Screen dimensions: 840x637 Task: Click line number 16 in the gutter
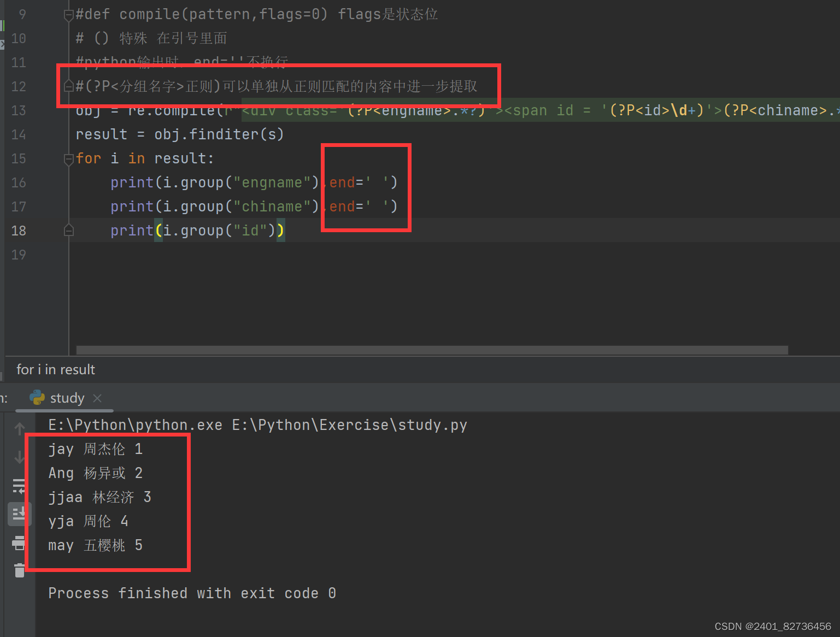click(x=19, y=182)
